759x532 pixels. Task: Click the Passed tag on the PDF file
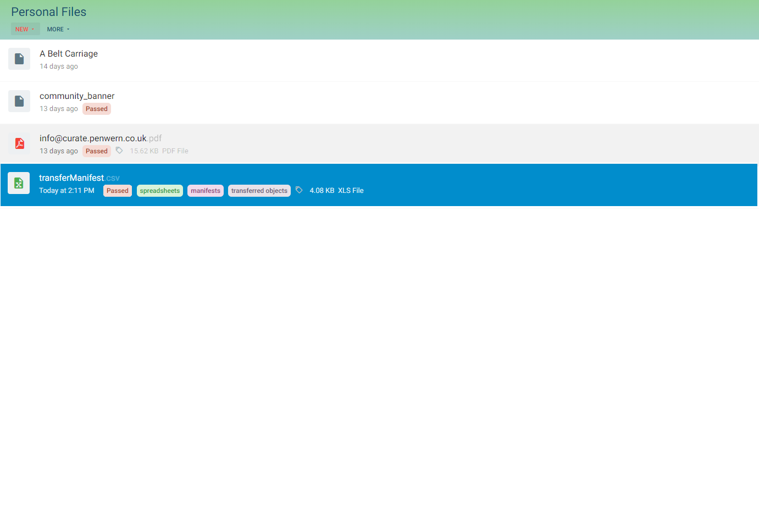(97, 151)
